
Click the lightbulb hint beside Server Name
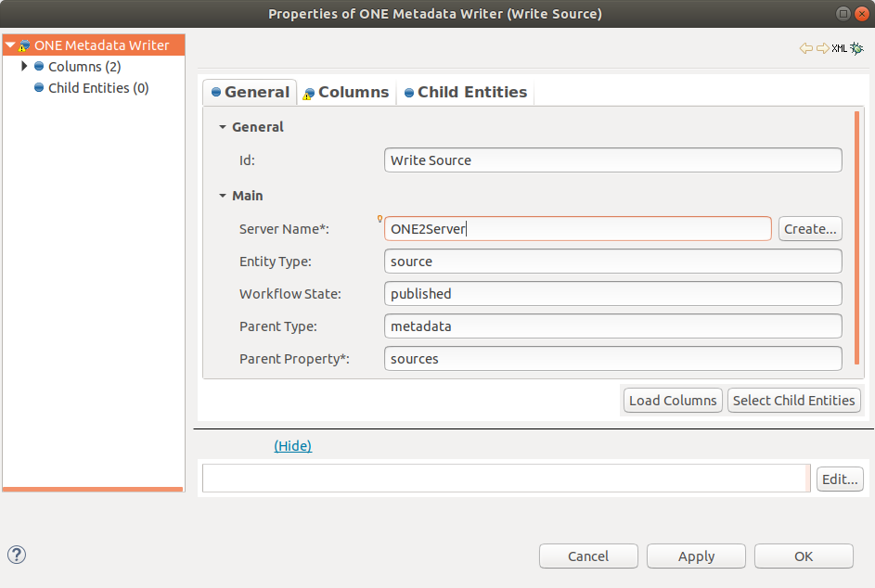tap(379, 221)
